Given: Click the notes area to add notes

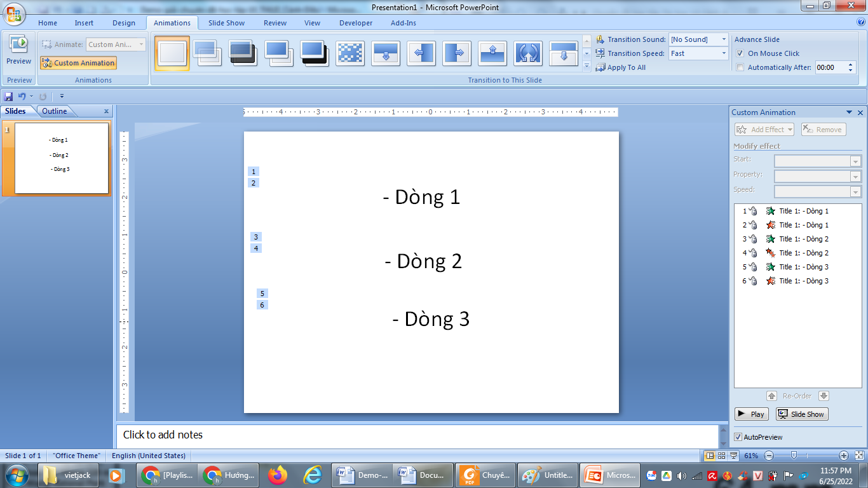Looking at the screenshot, I should tap(417, 435).
